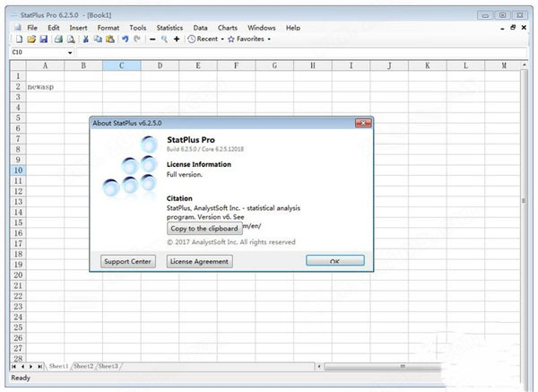The height and width of the screenshot is (392, 538).
Task: Undo last action with blue arrow
Action: point(126,39)
